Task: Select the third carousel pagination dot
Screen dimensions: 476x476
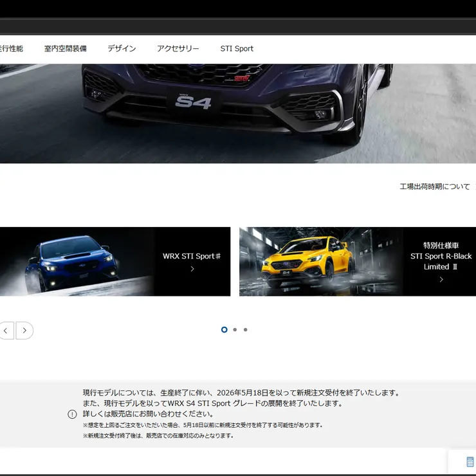Action: coord(246,330)
